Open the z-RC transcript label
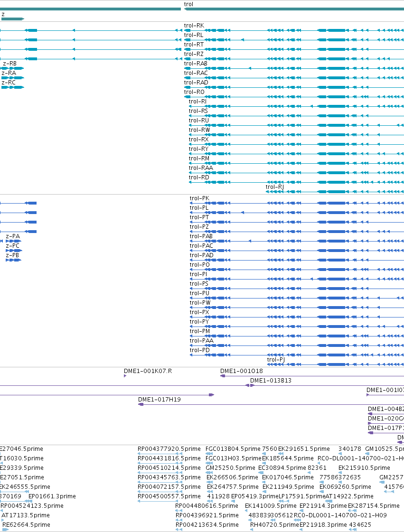This screenshot has height=532, width=404. point(9,83)
